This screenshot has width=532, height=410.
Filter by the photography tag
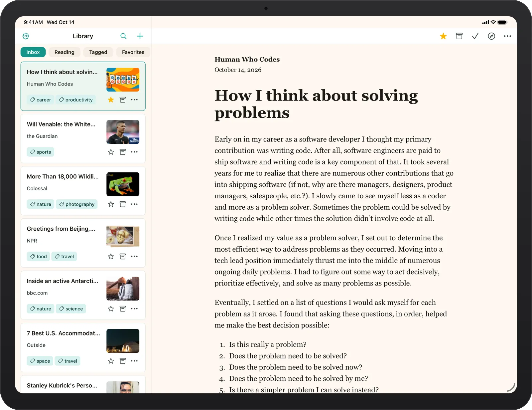click(x=76, y=204)
